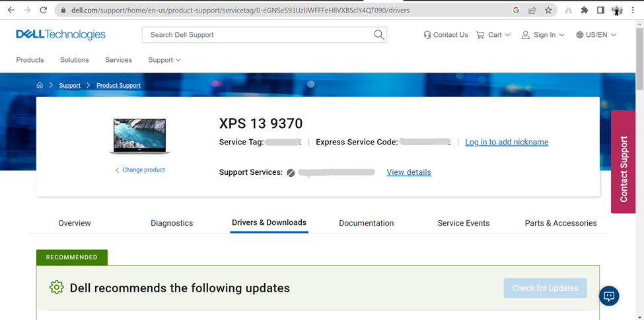The height and width of the screenshot is (320, 644).
Task: Click the Service Tag label
Action: tap(242, 142)
